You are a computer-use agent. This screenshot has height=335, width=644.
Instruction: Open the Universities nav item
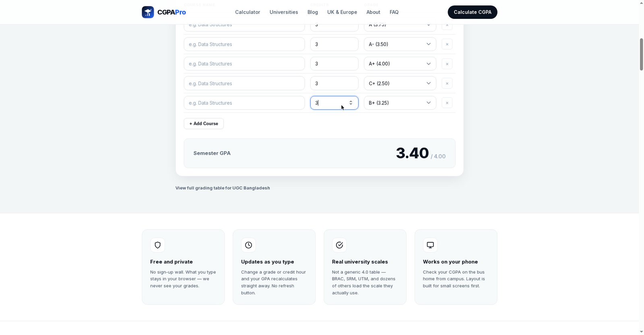(x=284, y=12)
